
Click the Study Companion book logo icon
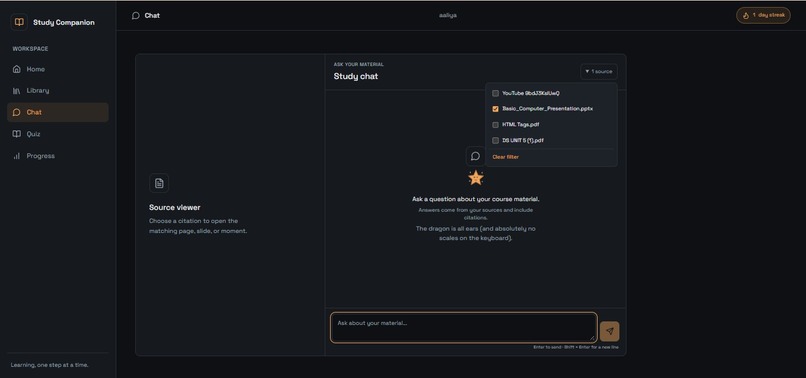click(x=19, y=22)
